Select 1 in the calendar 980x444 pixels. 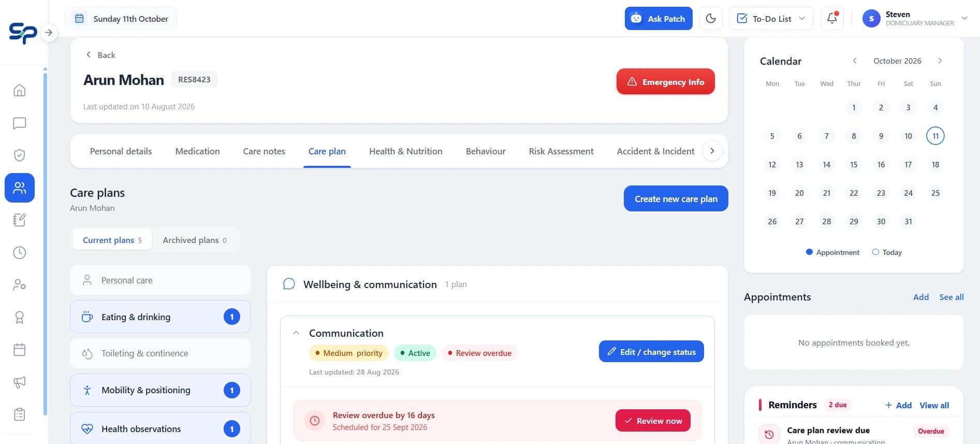[x=854, y=108]
